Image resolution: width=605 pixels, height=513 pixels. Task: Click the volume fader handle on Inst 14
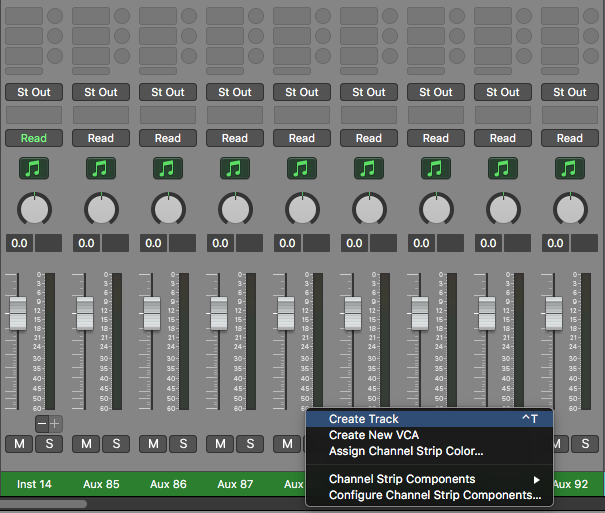(x=18, y=313)
